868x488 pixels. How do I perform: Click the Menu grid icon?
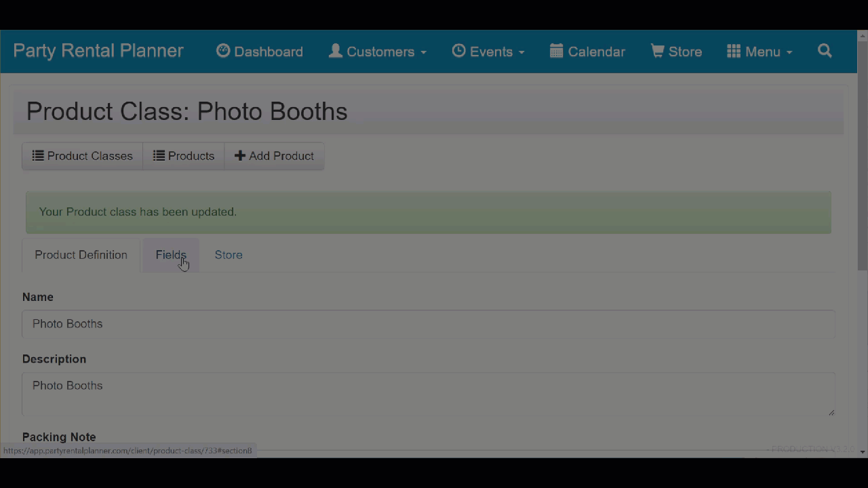pos(734,51)
